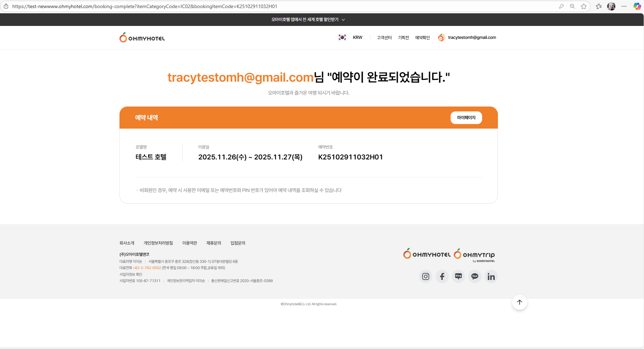Click the browser address bar URL
This screenshot has height=349, width=644.
tap(145, 6)
